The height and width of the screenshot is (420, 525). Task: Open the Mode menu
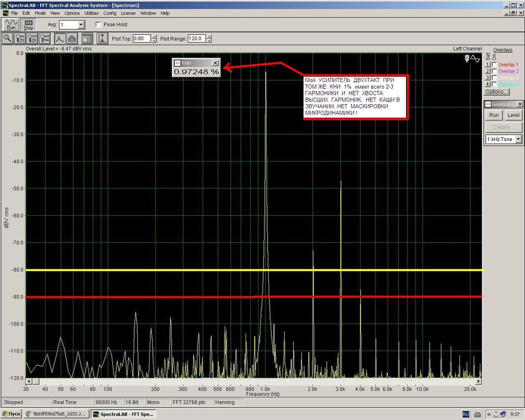pyautogui.click(x=40, y=13)
